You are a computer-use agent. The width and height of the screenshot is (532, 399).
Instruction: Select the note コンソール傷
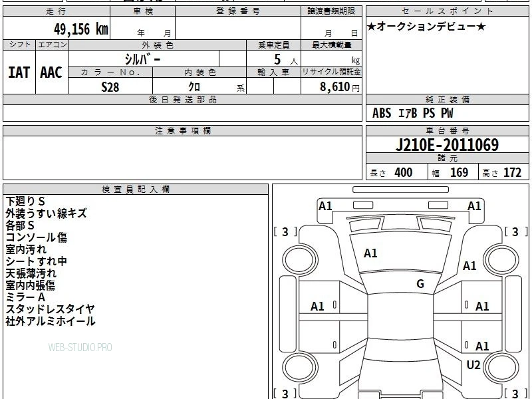coord(37,237)
